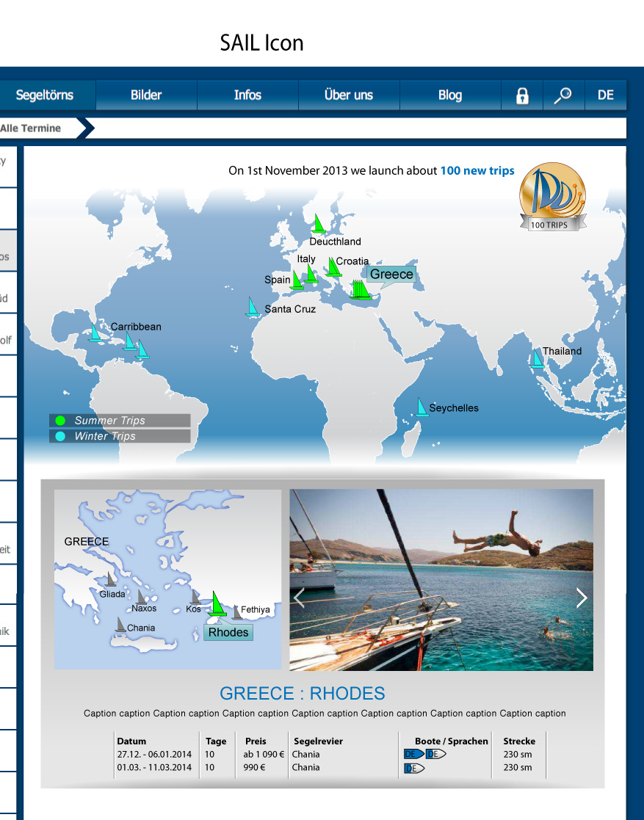Click the Deucthland green sailboat marker
The height and width of the screenshot is (820, 644).
[318, 223]
